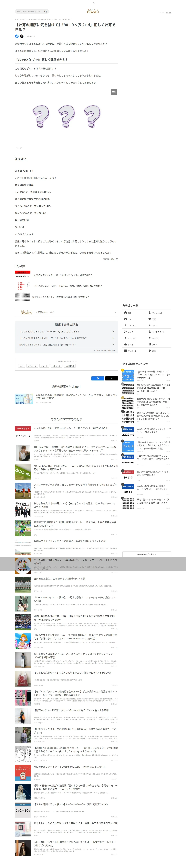Open 今日の難読漢字 article link
186x868 pixels.
coord(68,286)
